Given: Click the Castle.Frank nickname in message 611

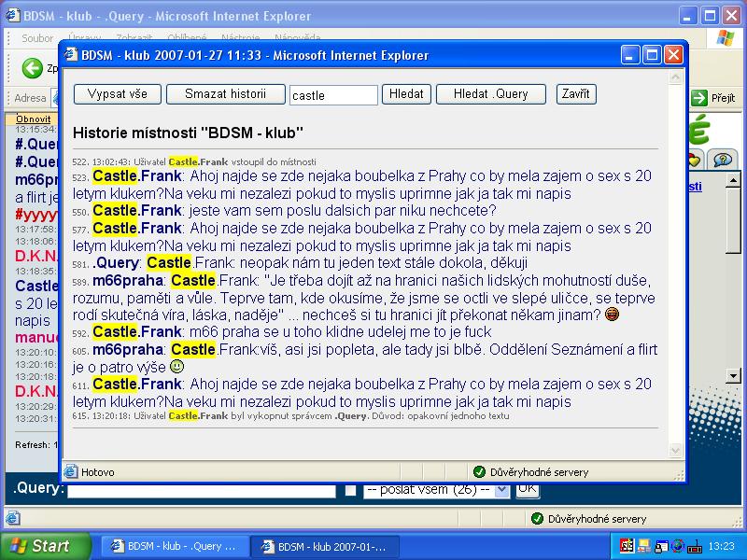Looking at the screenshot, I should (137, 384).
